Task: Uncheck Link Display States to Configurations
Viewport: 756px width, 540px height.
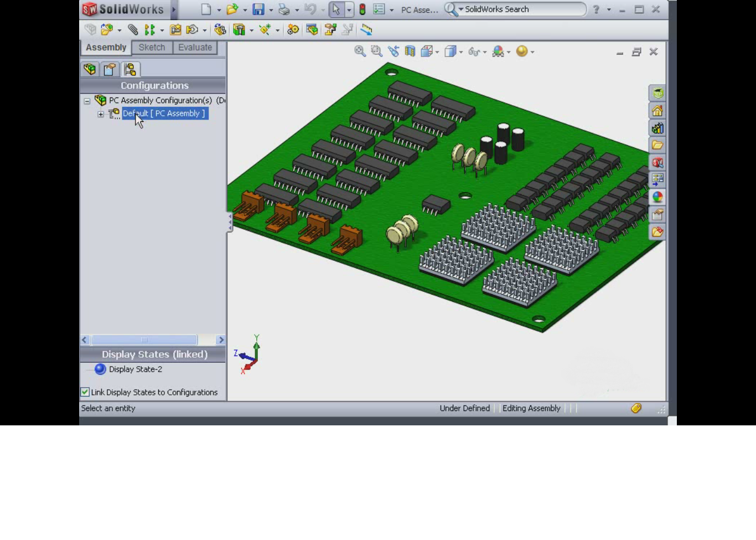Action: [85, 392]
